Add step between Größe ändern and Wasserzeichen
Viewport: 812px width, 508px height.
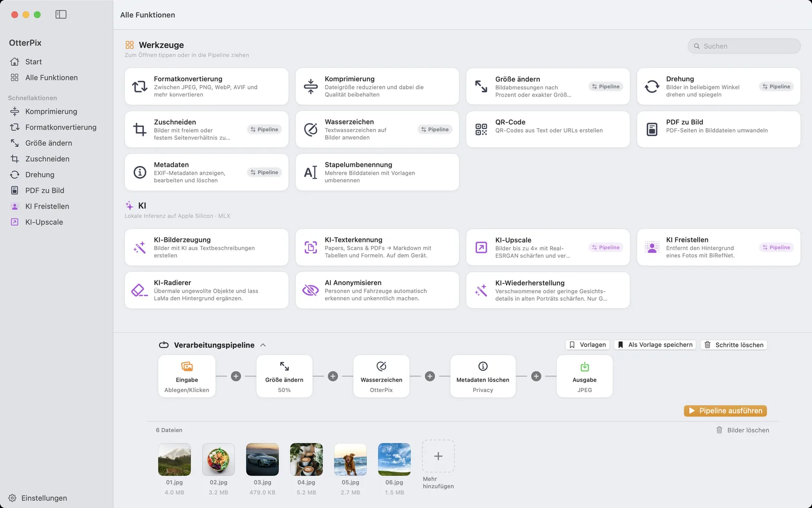[333, 376]
